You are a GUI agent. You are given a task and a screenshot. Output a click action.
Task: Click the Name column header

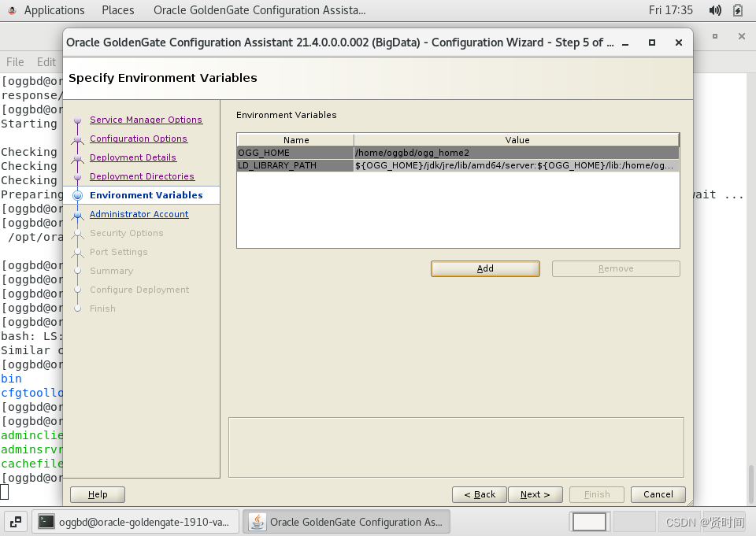295,140
